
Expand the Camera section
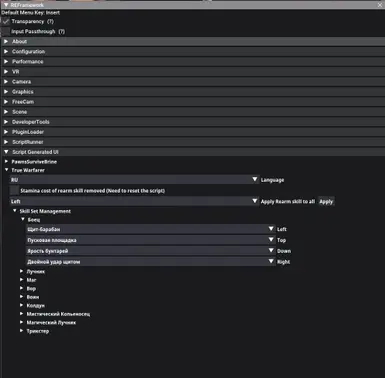(x=193, y=81)
